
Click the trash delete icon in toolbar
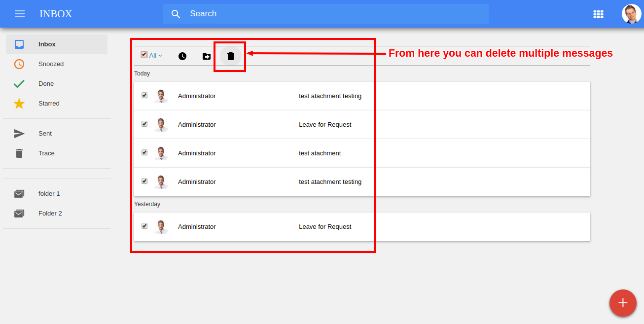(231, 56)
